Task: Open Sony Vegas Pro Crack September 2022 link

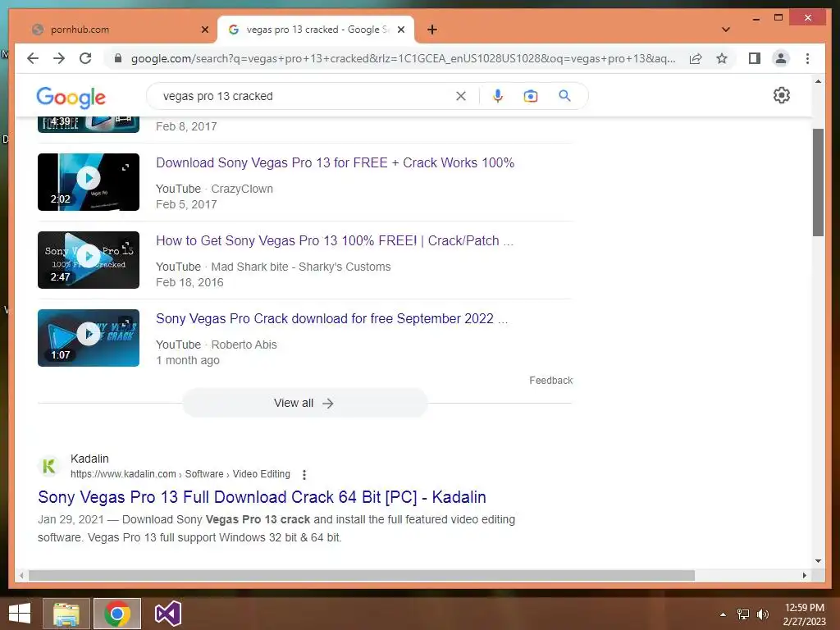Action: point(331,319)
